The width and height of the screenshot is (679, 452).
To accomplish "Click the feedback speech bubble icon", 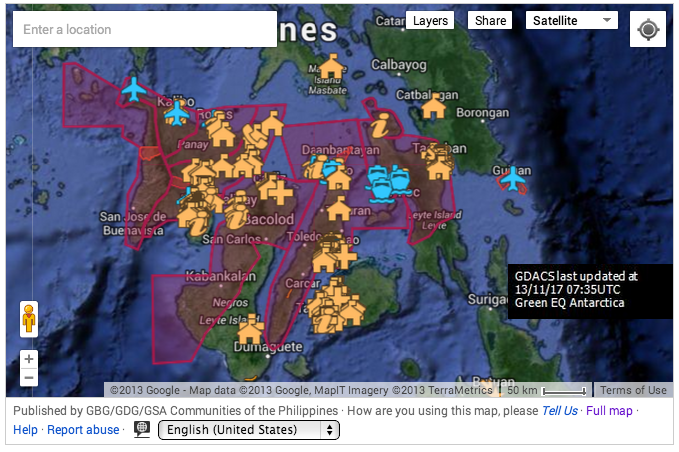I will click(143, 429).
